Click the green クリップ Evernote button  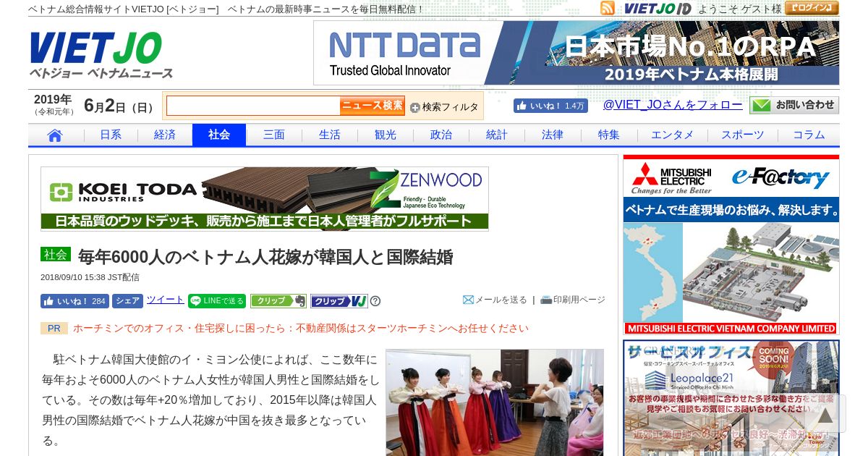coord(278,301)
